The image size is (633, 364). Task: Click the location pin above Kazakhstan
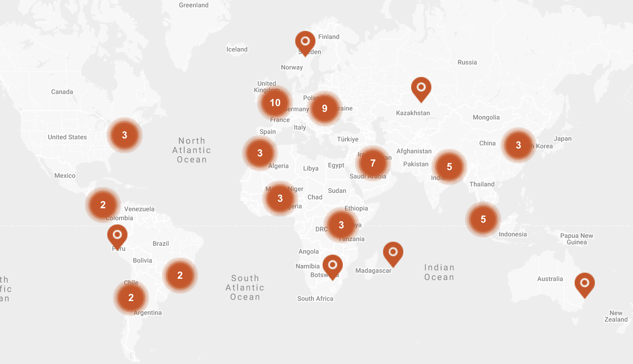click(421, 89)
